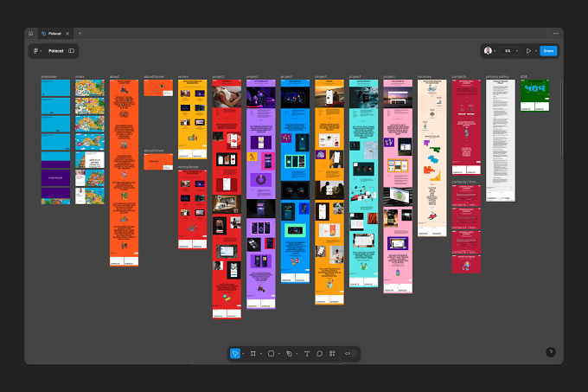Select the Text tool
The width and height of the screenshot is (588, 392).
coord(307,353)
